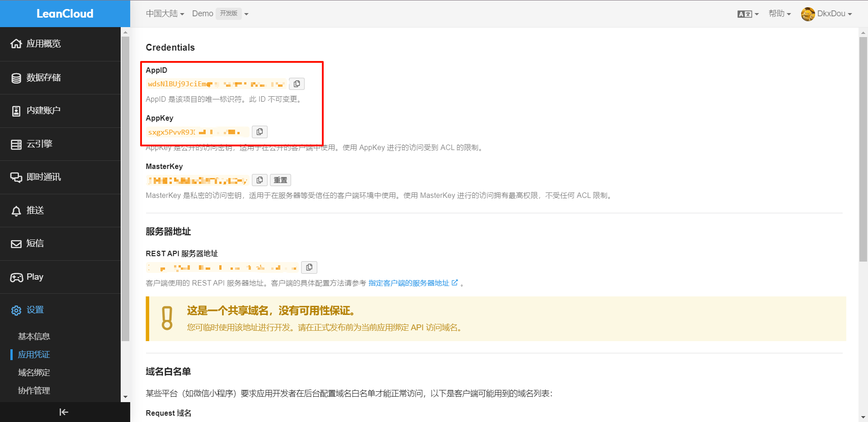Open 应用概览 home icon in sidebar

pos(16,44)
